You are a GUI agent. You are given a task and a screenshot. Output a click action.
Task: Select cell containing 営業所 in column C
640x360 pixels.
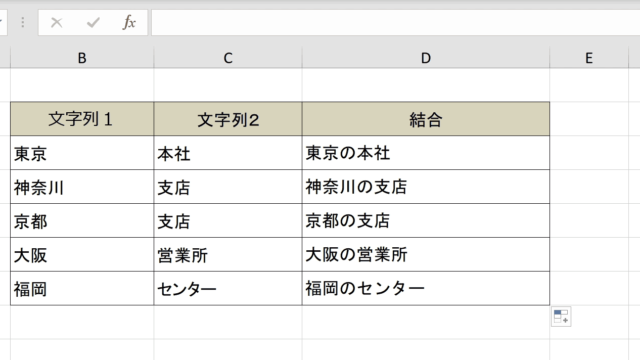(228, 255)
